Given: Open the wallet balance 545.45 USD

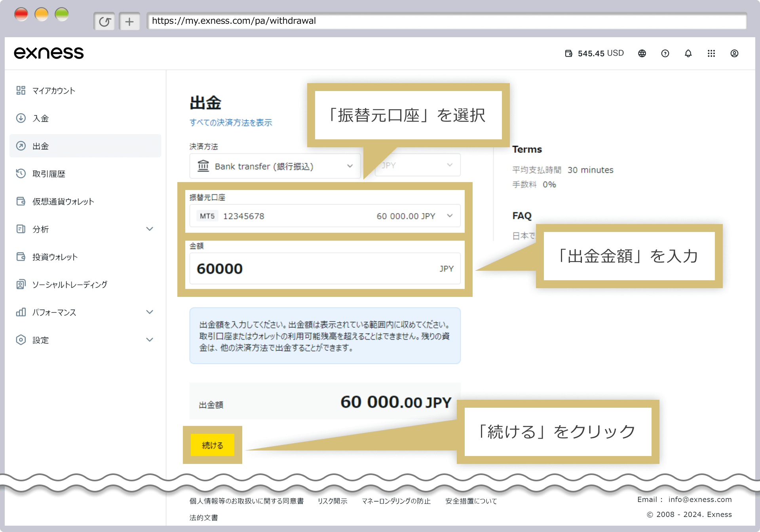Looking at the screenshot, I should point(594,53).
